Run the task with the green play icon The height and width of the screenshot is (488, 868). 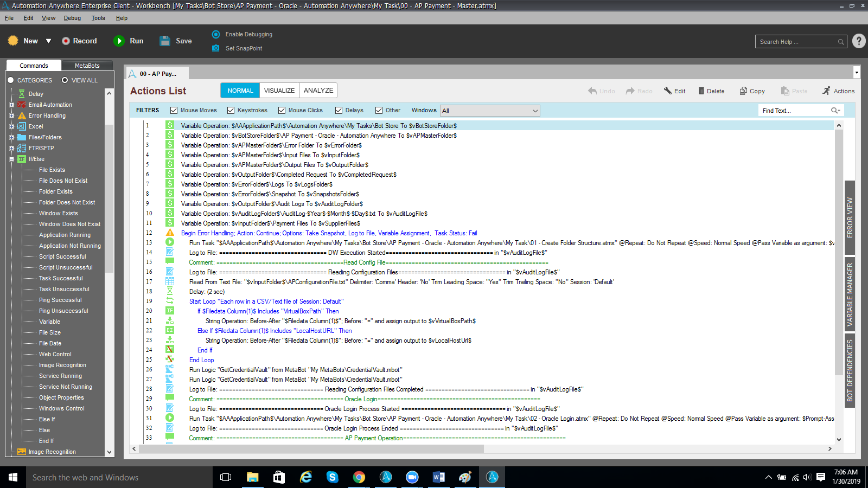tap(119, 41)
